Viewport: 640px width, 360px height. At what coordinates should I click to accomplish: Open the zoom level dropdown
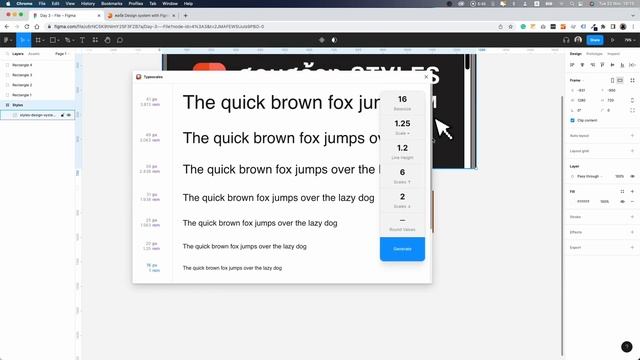tap(630, 40)
